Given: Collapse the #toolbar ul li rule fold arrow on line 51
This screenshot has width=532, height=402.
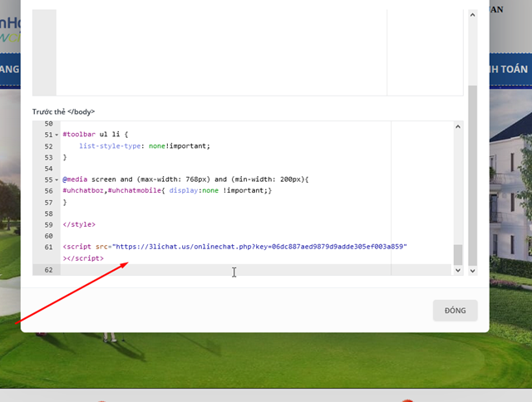Looking at the screenshot, I should point(57,135).
